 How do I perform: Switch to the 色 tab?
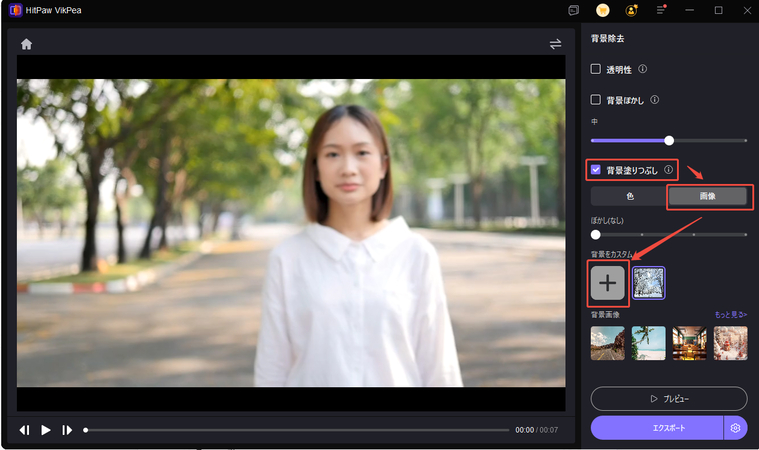[x=630, y=196]
